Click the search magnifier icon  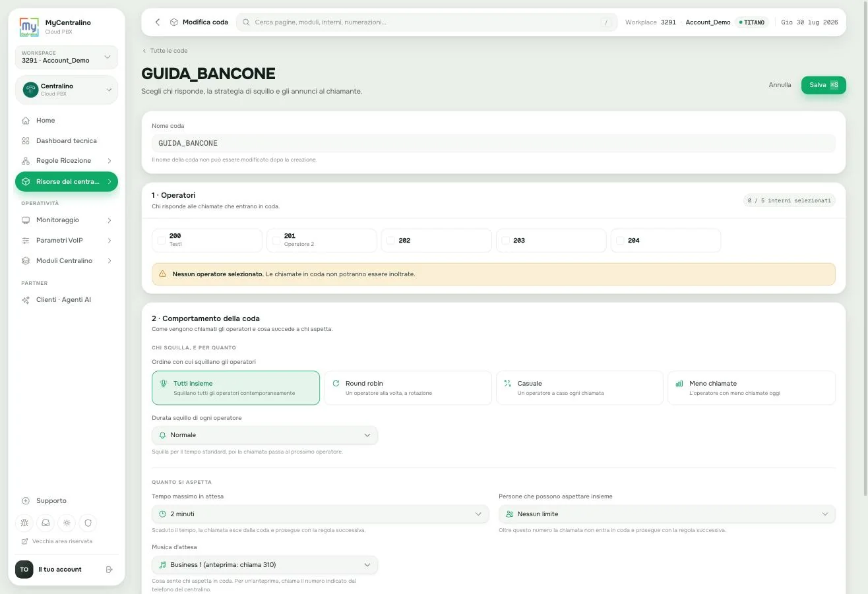tap(247, 22)
